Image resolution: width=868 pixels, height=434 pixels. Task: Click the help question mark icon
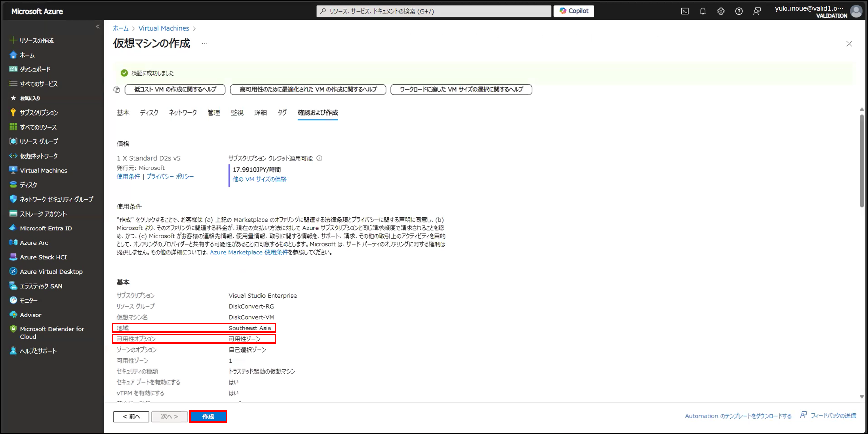coord(739,11)
